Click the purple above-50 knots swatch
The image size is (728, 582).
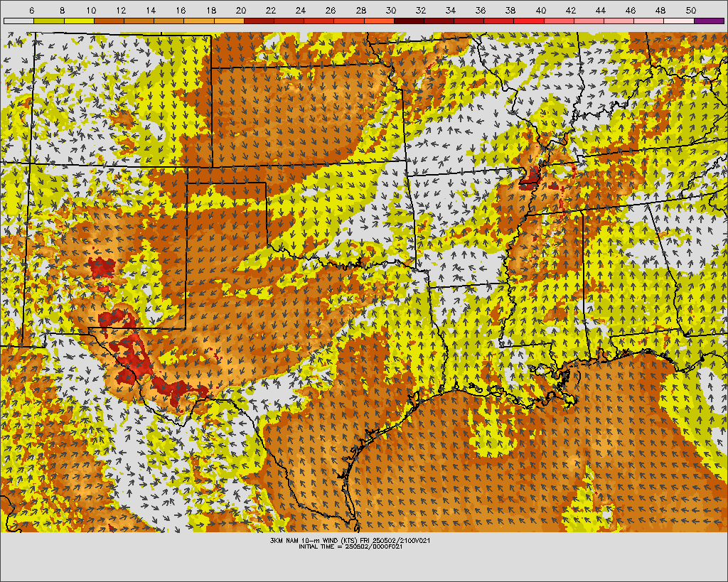click(x=710, y=21)
